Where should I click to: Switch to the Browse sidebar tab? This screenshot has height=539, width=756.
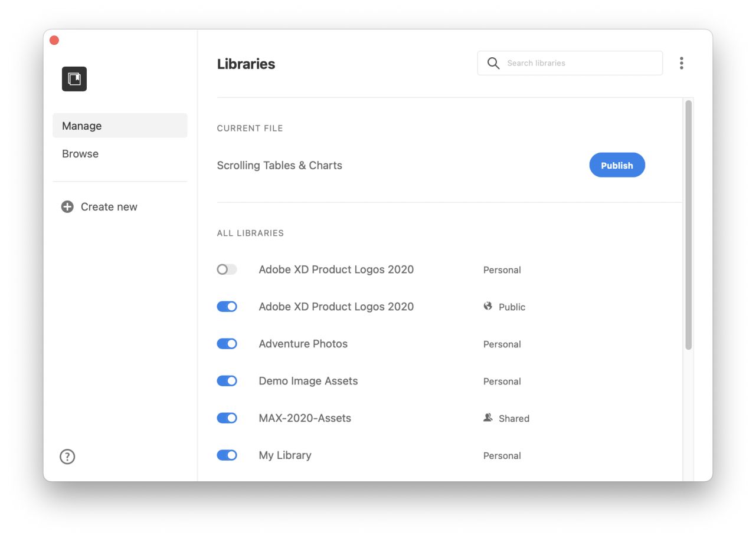[120, 154]
